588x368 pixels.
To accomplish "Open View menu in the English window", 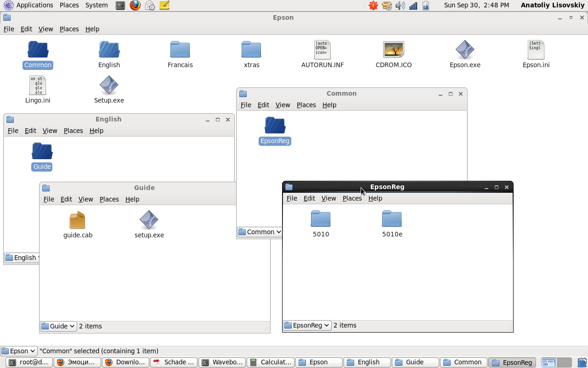I will coord(50,131).
